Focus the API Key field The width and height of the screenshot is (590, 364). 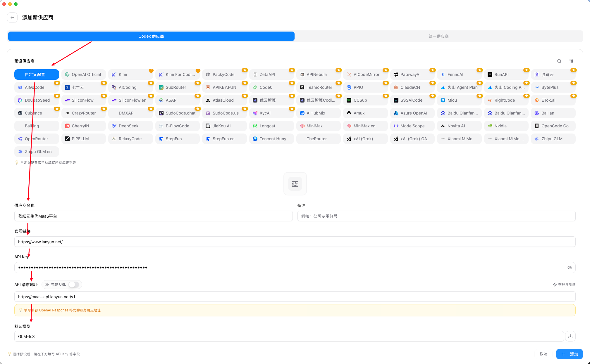coord(295,268)
